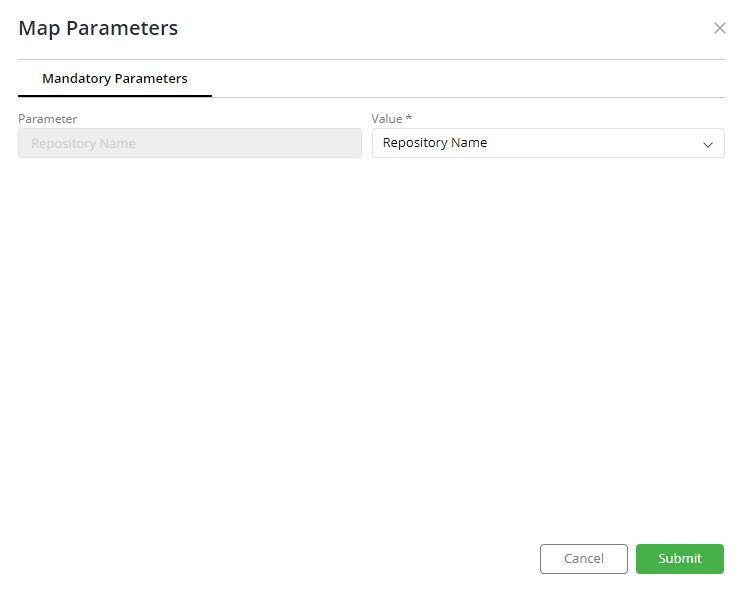Click the Repository Name text inside Value combo box
Image resolution: width=745 pixels, height=589 pixels.
pyautogui.click(x=435, y=143)
